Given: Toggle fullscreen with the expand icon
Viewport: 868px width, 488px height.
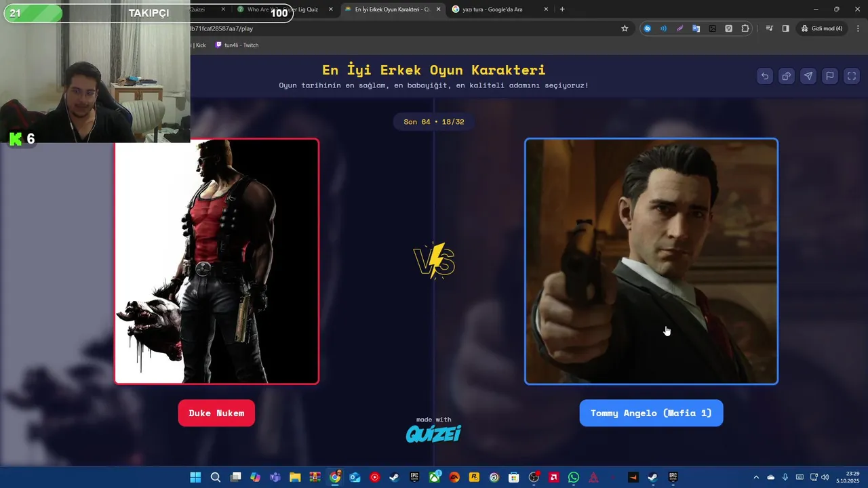Looking at the screenshot, I should (x=852, y=76).
